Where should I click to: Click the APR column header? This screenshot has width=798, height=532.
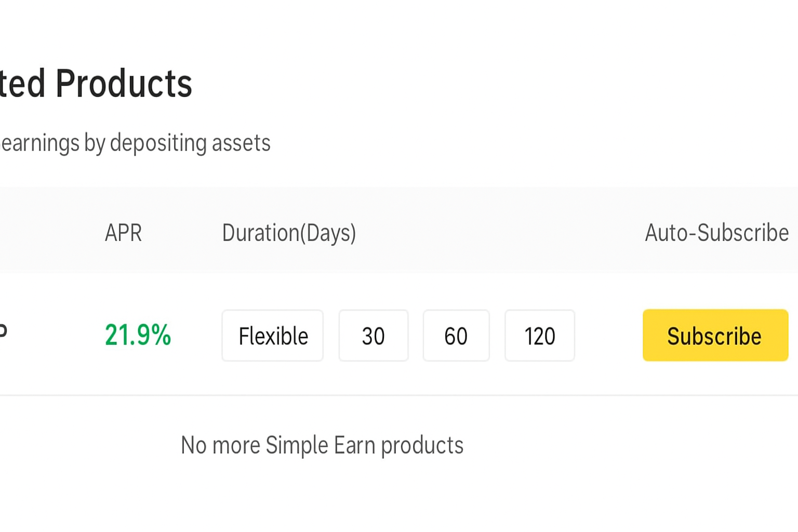click(123, 232)
